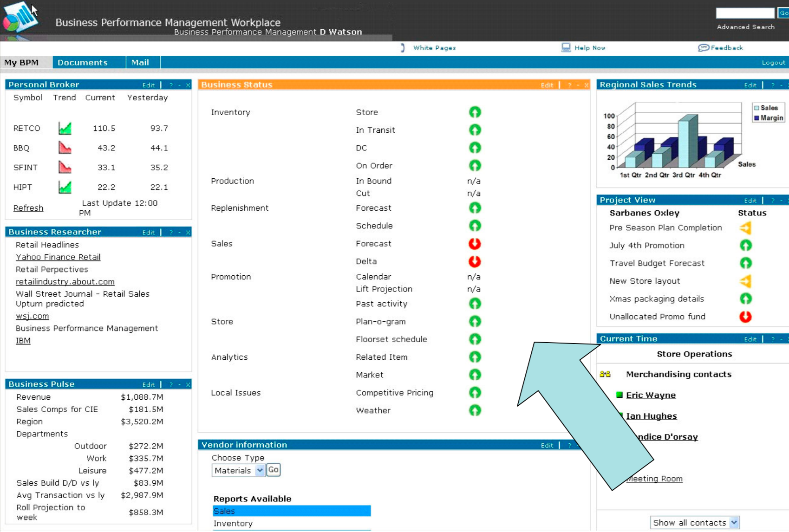Click the Related Item green status arrow
The height and width of the screenshot is (532, 789).
point(475,357)
